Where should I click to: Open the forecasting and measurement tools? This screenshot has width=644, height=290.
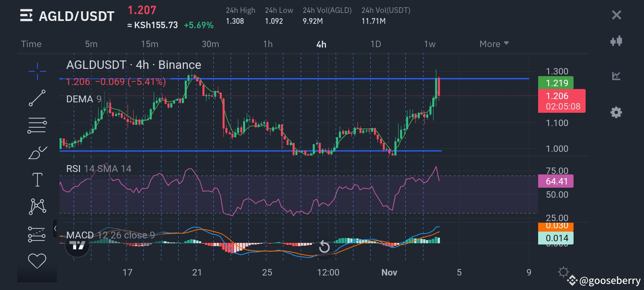tap(37, 234)
